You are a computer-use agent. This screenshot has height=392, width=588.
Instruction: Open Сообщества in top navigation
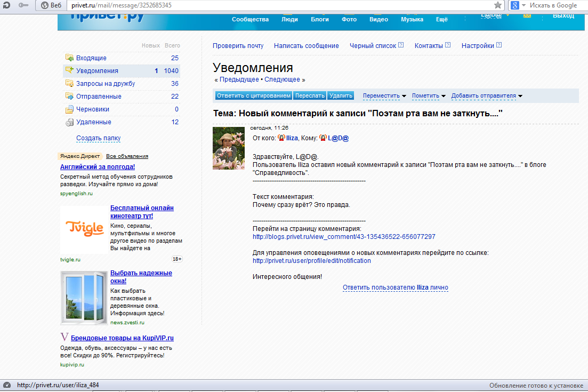[250, 19]
